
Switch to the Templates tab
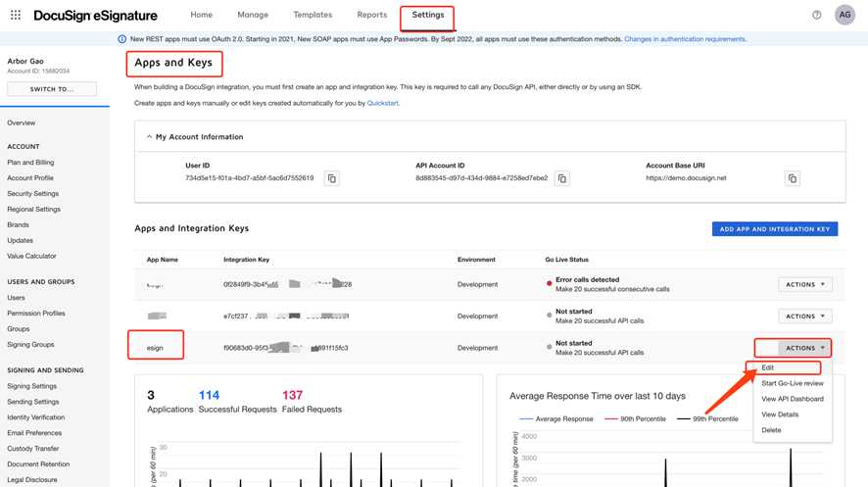coord(313,15)
